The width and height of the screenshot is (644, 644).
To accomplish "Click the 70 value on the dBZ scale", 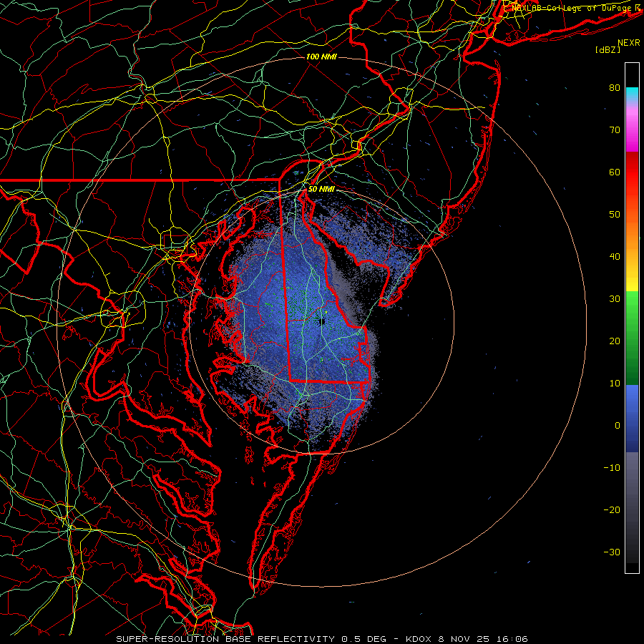I will coord(615,130).
